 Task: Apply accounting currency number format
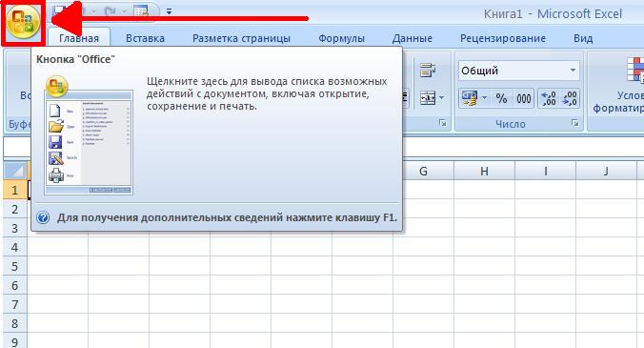[x=470, y=98]
